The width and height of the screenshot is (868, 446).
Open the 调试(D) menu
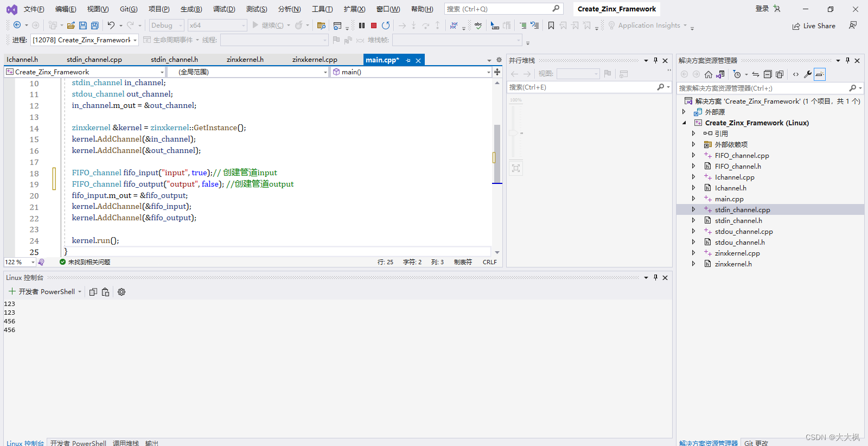coord(224,9)
